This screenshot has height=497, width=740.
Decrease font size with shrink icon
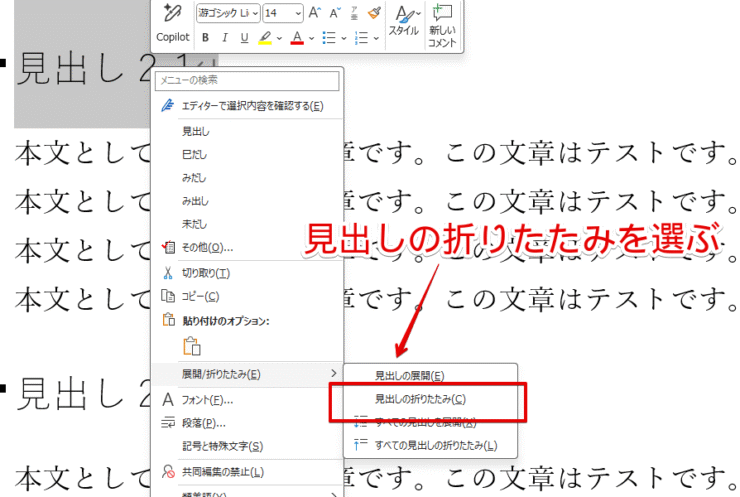[335, 13]
